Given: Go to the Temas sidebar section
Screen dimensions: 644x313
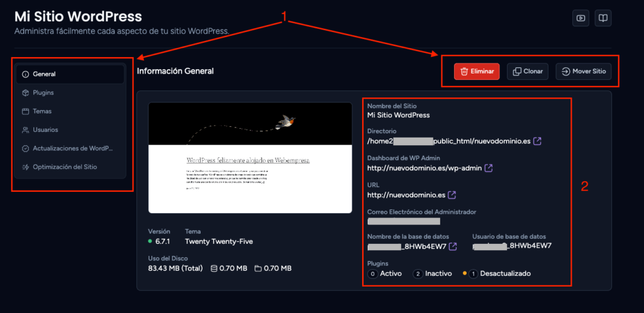Looking at the screenshot, I should click(x=70, y=111).
